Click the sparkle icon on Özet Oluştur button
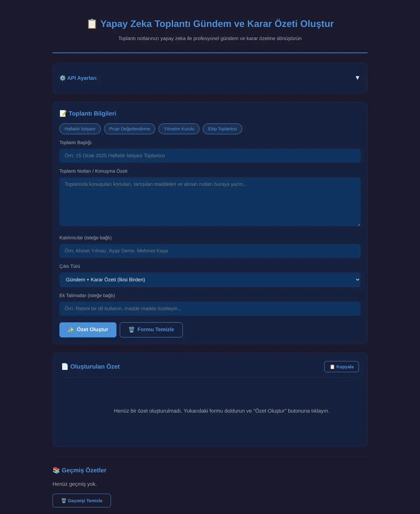This screenshot has height=514, width=420. point(71,330)
